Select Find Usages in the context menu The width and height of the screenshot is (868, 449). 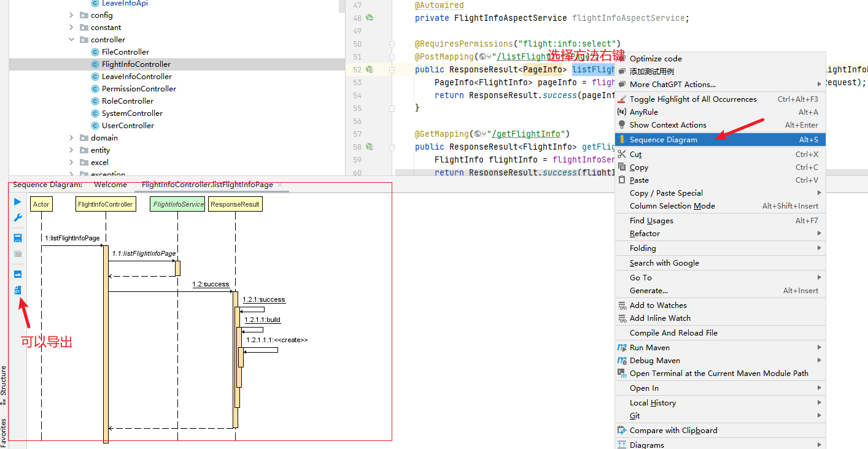720,221
